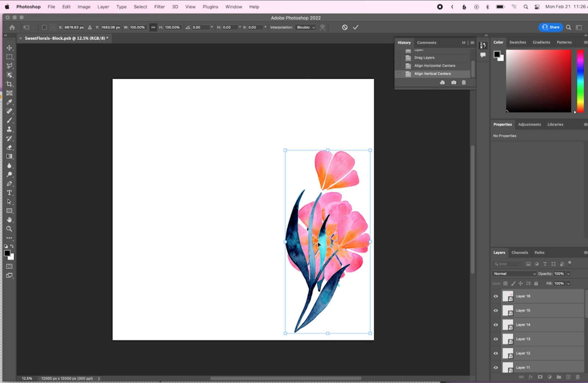Open the New Layer button
The height and width of the screenshot is (383, 588).
pos(569,377)
